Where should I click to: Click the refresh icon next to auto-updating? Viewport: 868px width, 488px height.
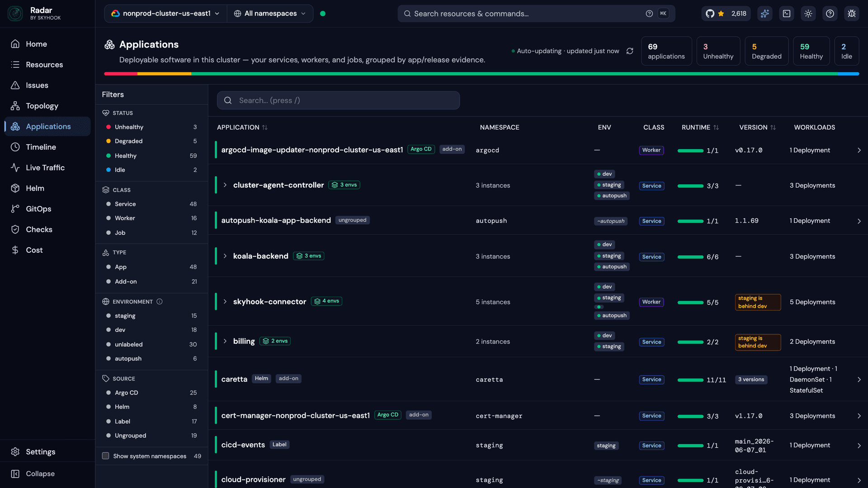pyautogui.click(x=630, y=51)
